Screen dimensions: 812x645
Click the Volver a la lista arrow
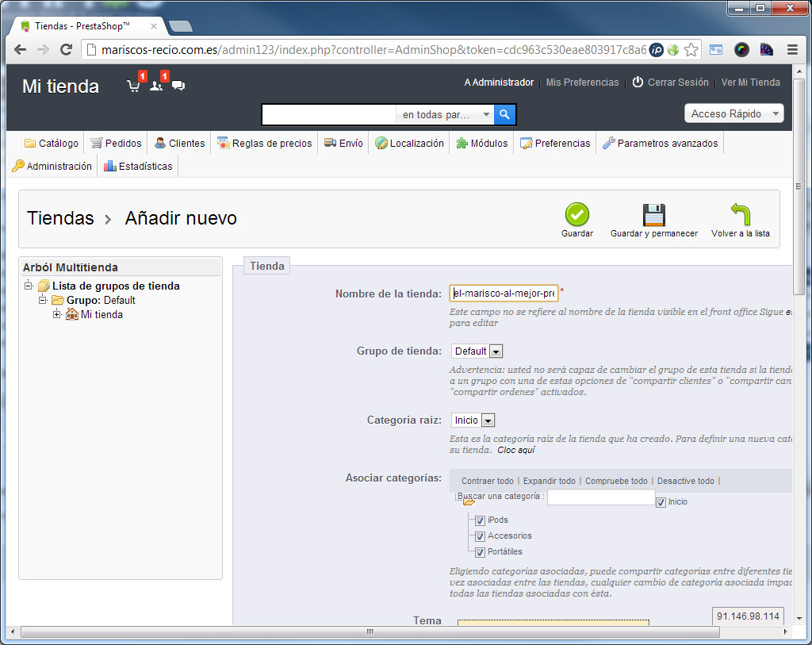pyautogui.click(x=740, y=215)
